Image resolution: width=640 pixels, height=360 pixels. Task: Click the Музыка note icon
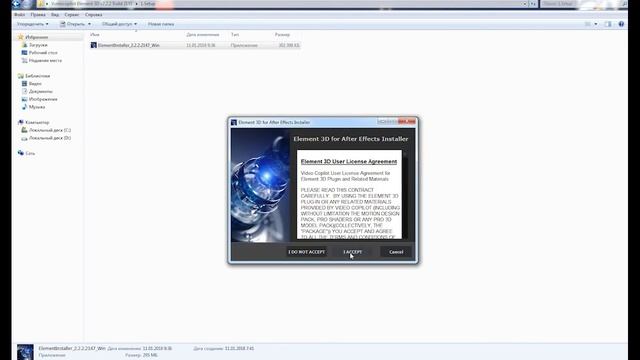click(24, 107)
